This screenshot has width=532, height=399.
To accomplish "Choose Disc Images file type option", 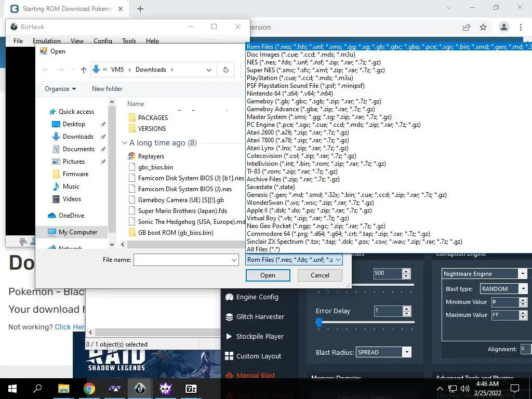I will click(301, 54).
